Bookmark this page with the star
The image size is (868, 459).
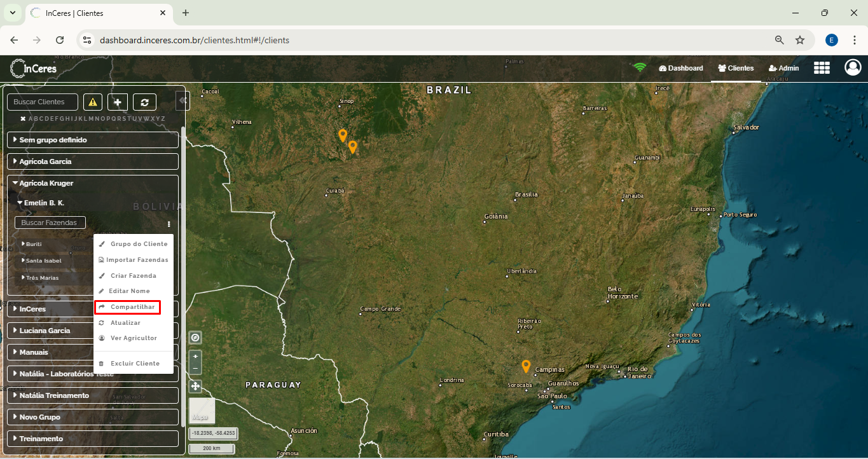point(800,40)
